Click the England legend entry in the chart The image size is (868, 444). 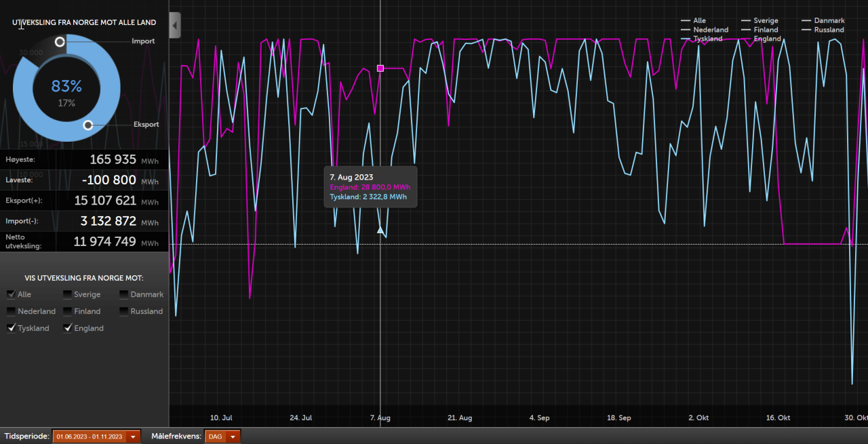click(766, 39)
